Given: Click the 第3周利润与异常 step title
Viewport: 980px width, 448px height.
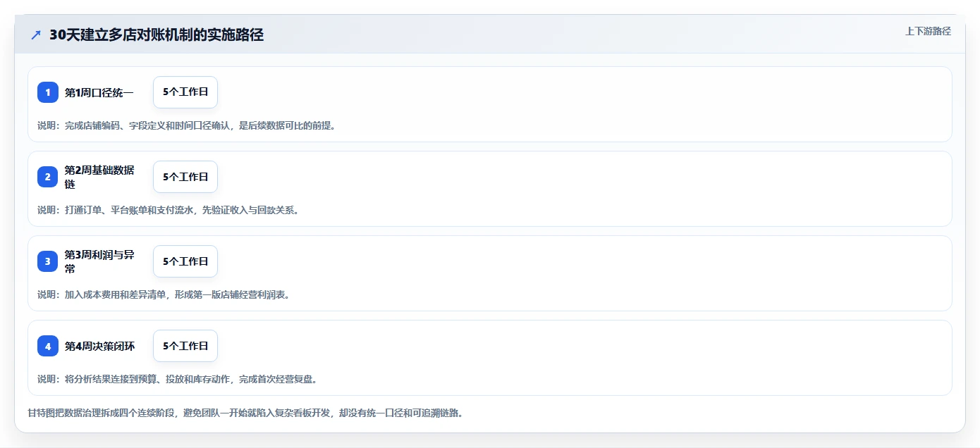Looking at the screenshot, I should click(99, 261).
